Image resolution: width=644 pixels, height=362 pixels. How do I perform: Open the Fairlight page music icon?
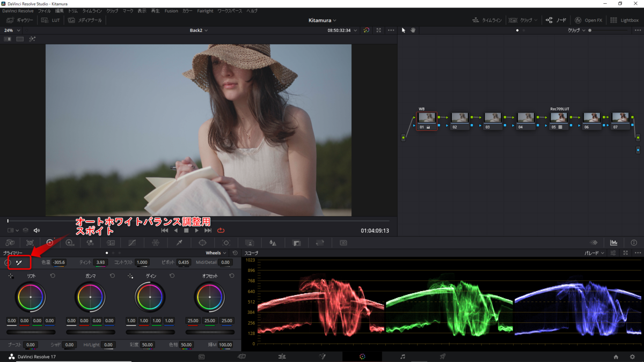pyautogui.click(x=402, y=357)
